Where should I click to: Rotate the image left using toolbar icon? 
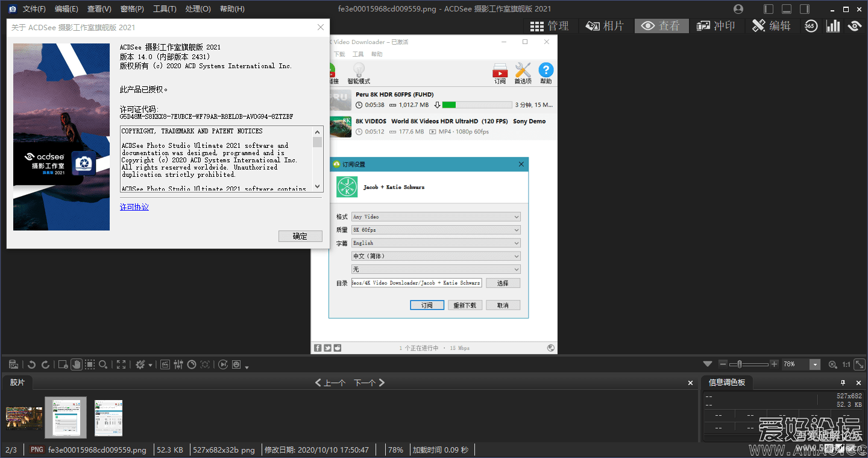[32, 364]
